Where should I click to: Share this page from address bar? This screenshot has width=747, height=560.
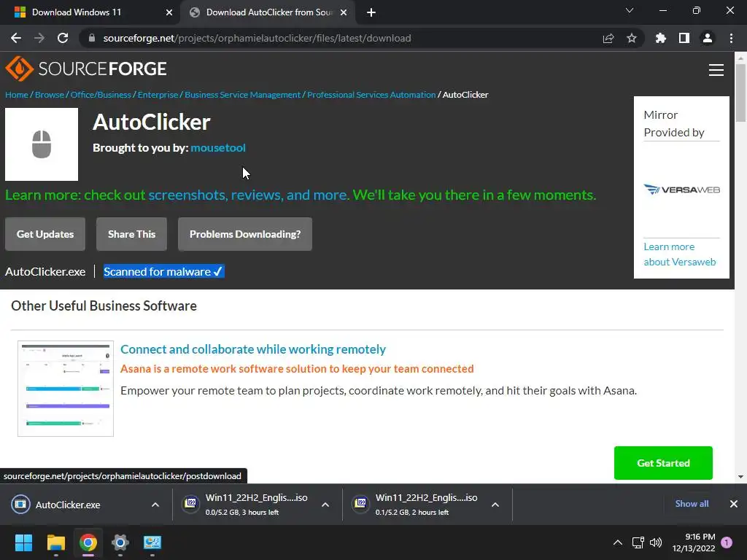tap(608, 38)
